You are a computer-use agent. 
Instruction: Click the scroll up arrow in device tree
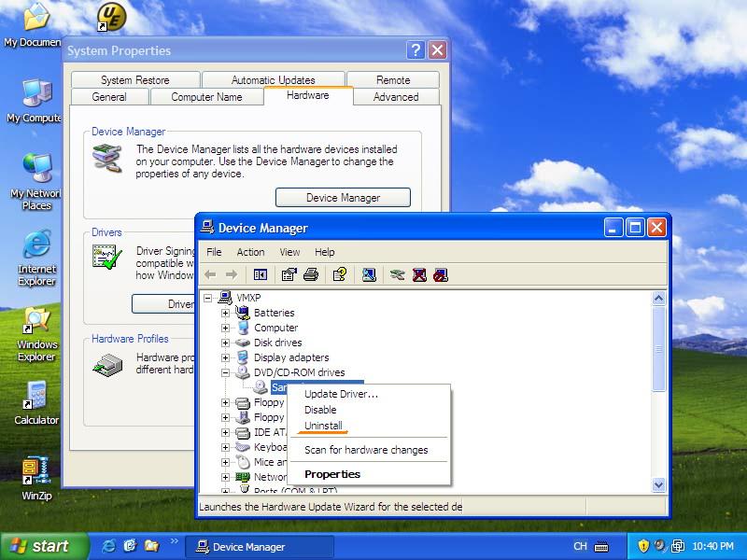pyautogui.click(x=658, y=298)
